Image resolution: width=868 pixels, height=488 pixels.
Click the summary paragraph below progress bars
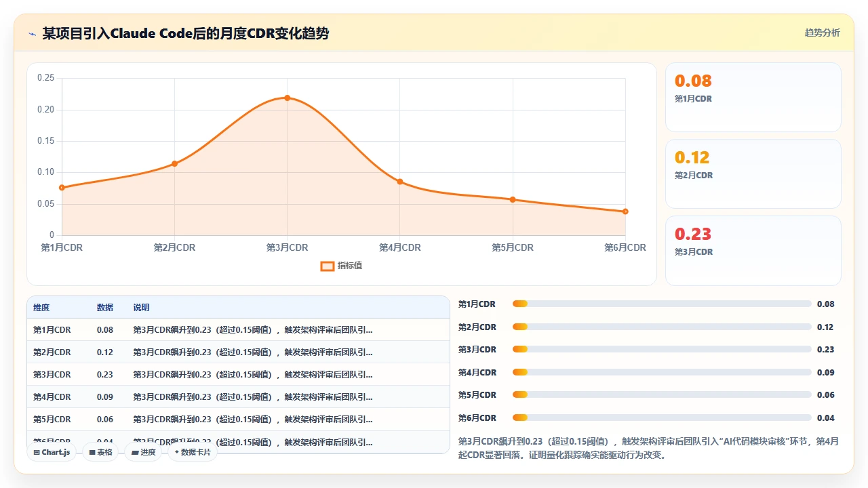point(648,448)
